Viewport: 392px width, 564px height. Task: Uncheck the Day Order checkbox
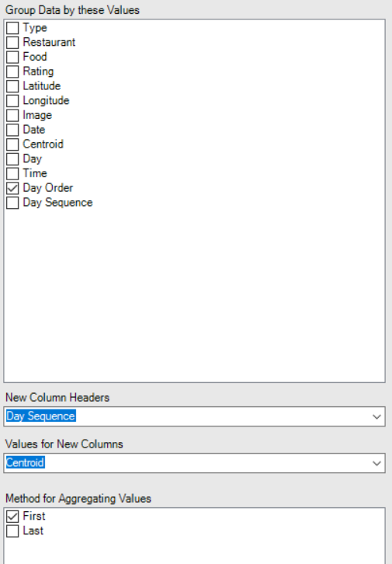click(12, 188)
